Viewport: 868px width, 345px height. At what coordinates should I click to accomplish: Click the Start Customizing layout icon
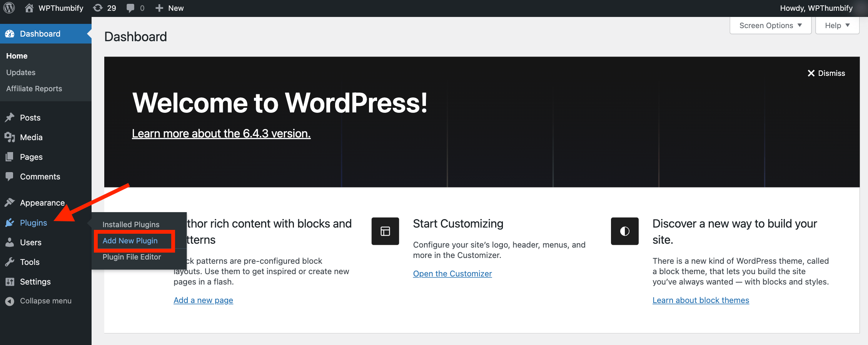tap(385, 231)
